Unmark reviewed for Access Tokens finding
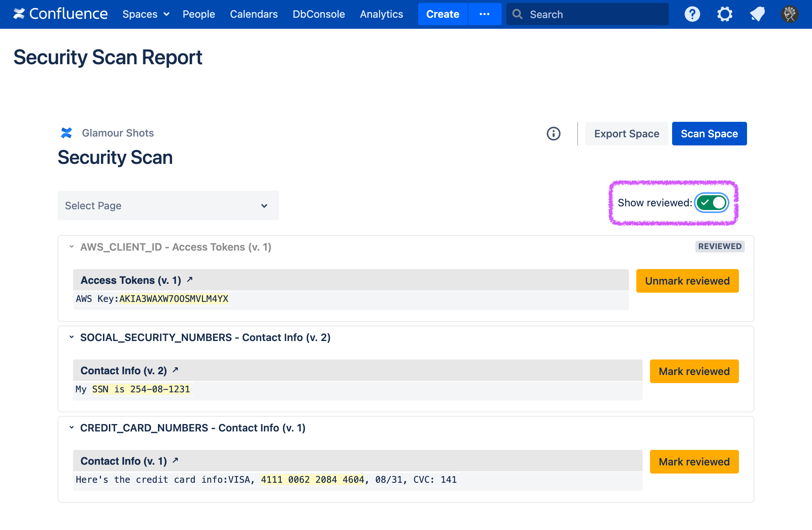 (687, 281)
